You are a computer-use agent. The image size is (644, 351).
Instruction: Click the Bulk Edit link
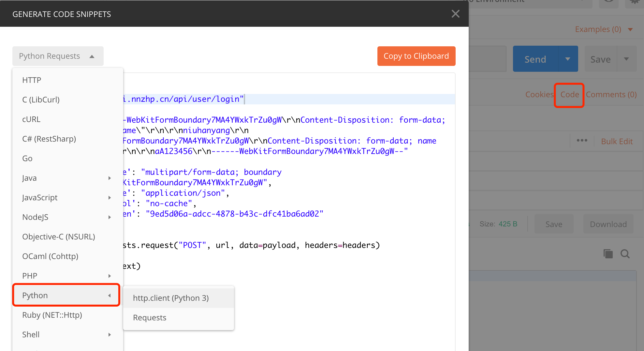coord(617,141)
